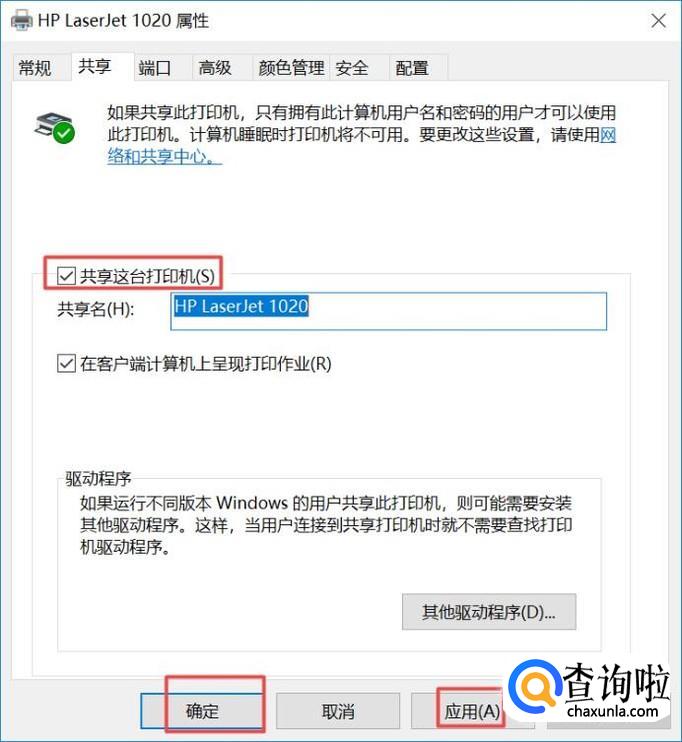Select the 共享 tab
This screenshot has width=682, height=742.
95,66
